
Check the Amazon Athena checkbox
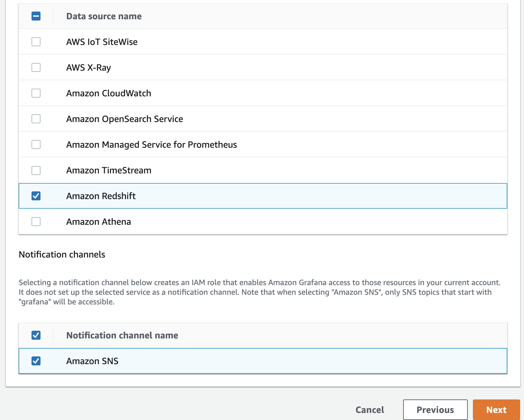[x=36, y=222]
